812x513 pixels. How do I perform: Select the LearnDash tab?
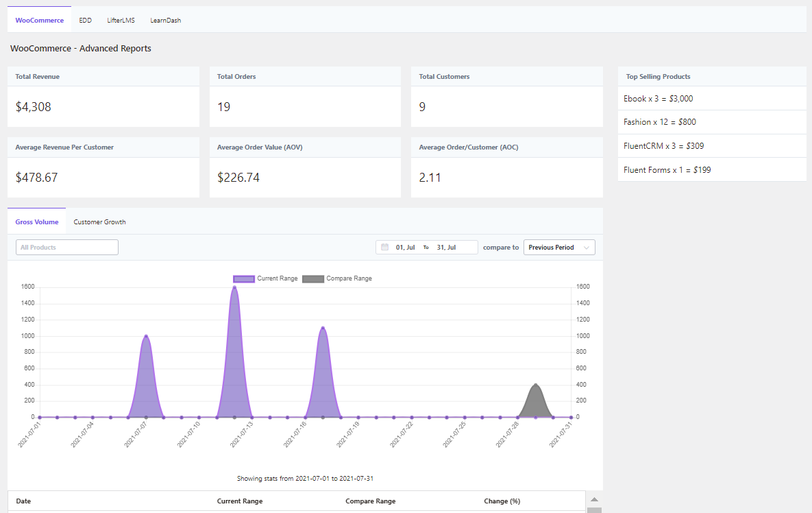[165, 21]
